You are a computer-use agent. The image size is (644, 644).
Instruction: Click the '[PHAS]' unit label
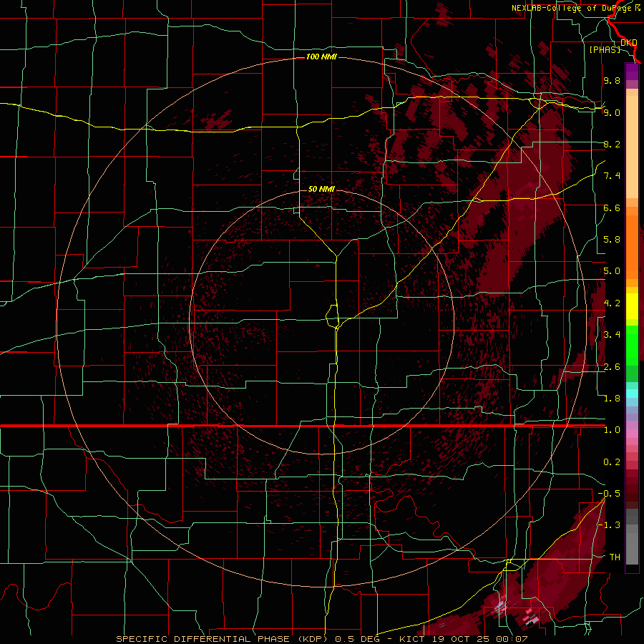(605, 49)
